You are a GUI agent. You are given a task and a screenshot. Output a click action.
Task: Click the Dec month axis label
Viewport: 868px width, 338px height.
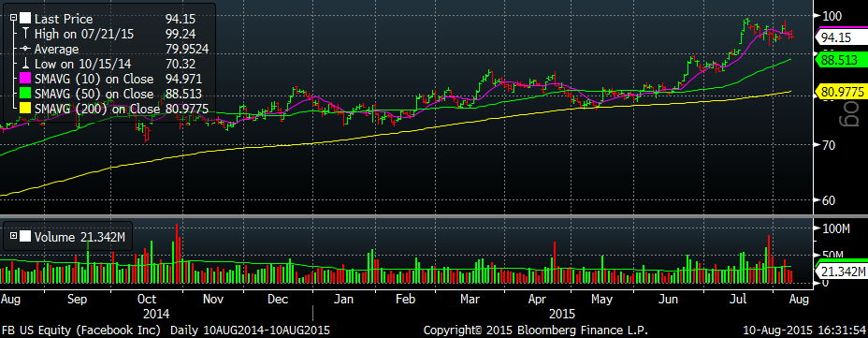(278, 300)
